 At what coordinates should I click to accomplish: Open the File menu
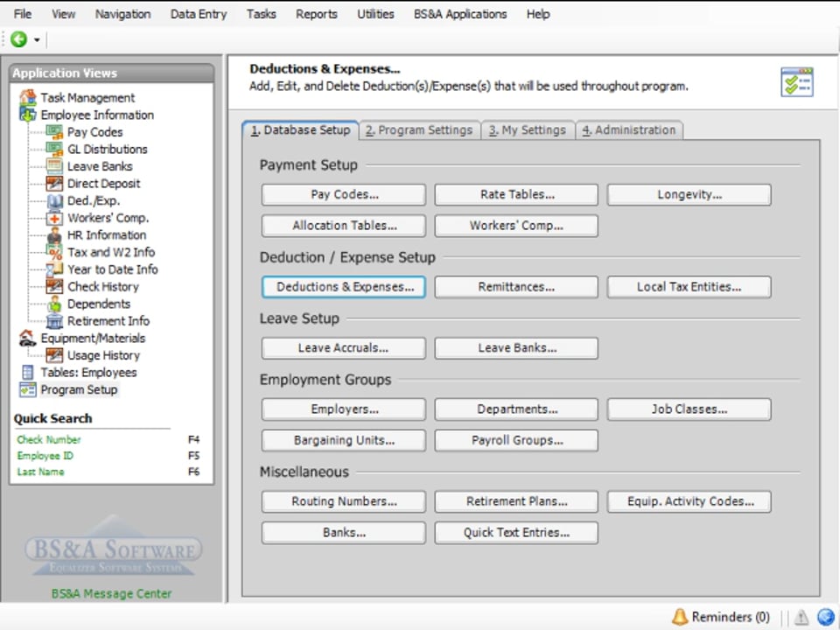click(23, 14)
